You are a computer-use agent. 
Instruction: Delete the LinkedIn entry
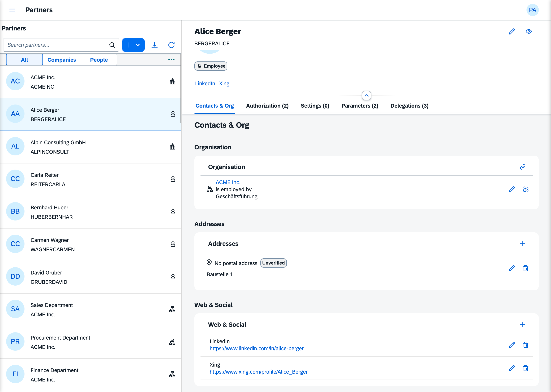point(526,345)
